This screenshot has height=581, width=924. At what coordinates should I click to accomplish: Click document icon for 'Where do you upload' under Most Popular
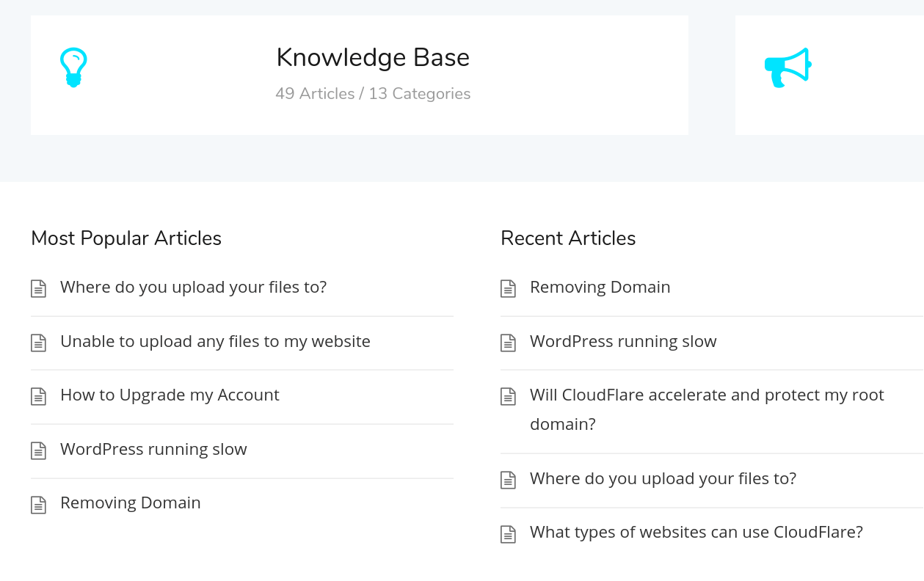tap(38, 288)
